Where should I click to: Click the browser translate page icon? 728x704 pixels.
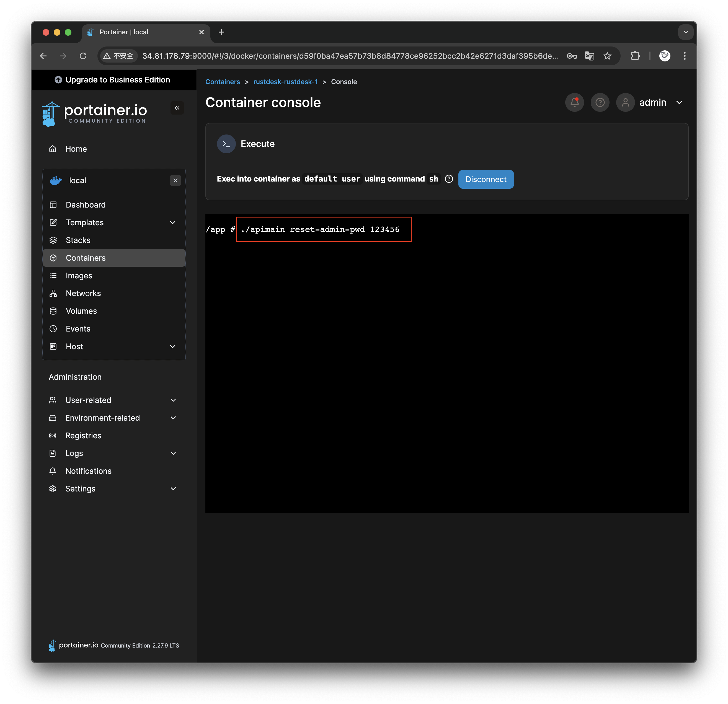click(x=589, y=56)
